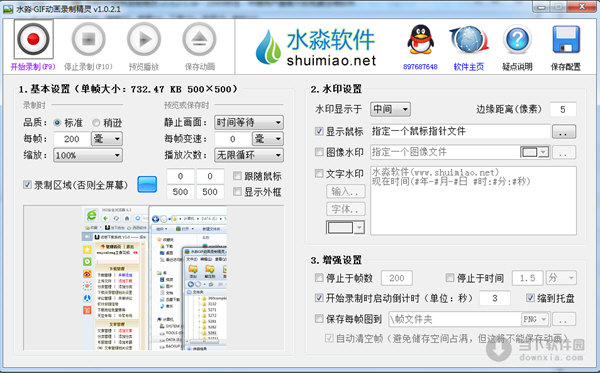Open the 疑点说明 help question icon
This screenshot has width=600, height=373.
click(x=517, y=39)
